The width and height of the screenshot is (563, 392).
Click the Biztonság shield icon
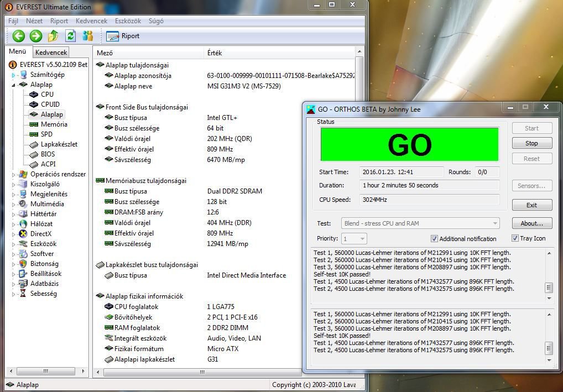(23, 264)
